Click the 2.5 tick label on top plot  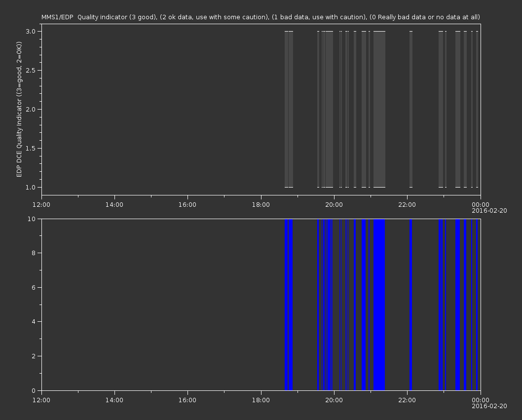(31, 70)
